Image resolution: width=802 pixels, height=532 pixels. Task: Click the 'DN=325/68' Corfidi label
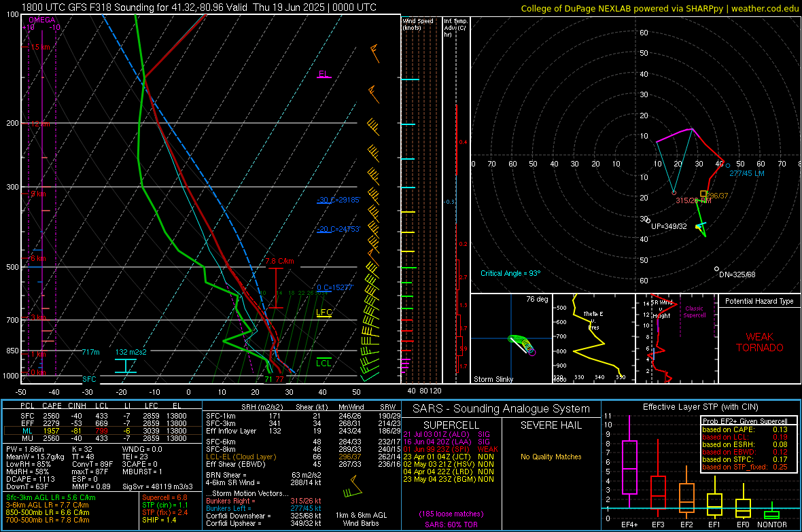[737, 274]
